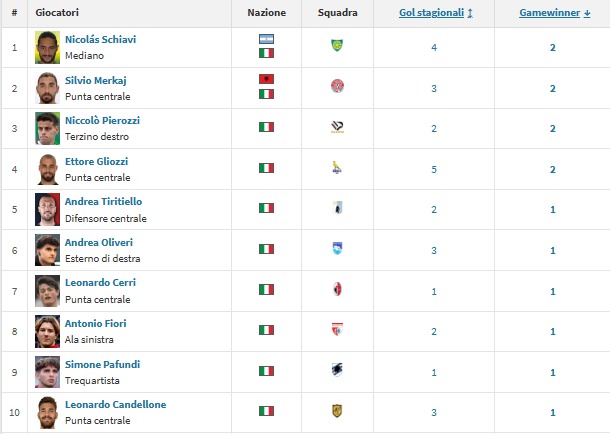Open Nicolás Schiavi's player profile link
Screen dimensions: 610x434
(100, 39)
